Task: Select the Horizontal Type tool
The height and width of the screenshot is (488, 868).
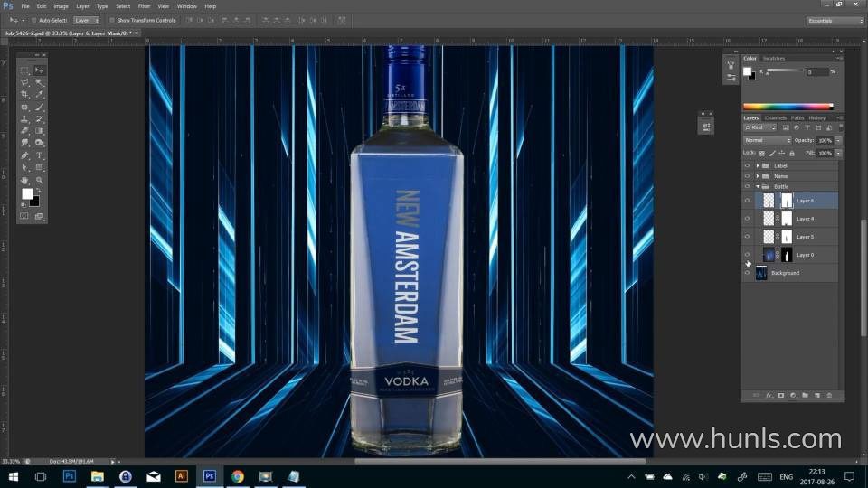Action: [x=39, y=155]
